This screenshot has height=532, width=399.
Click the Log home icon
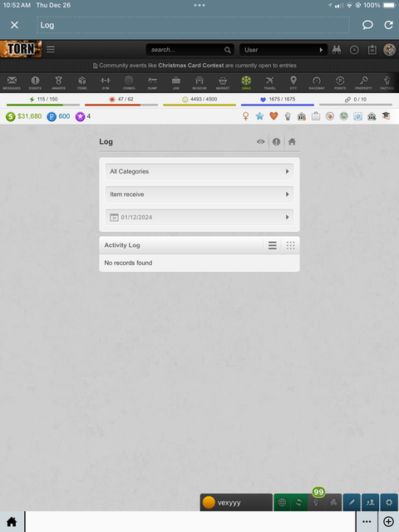[x=292, y=142]
